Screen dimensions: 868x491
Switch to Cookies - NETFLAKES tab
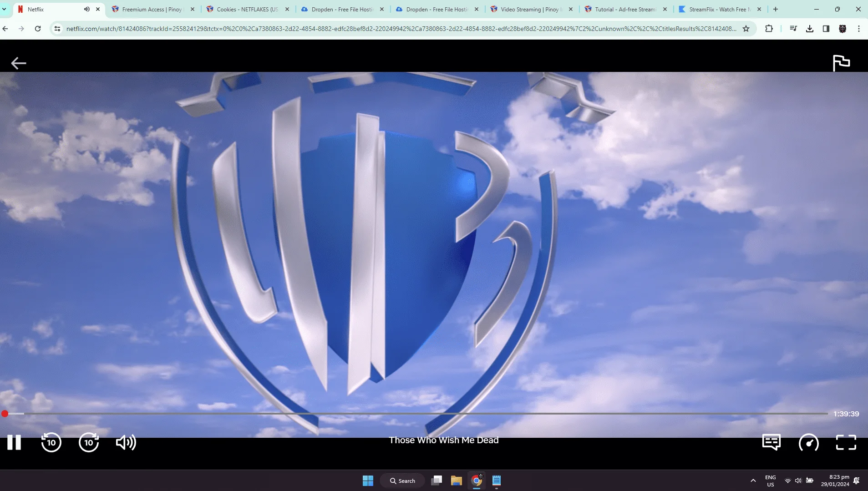pyautogui.click(x=247, y=9)
